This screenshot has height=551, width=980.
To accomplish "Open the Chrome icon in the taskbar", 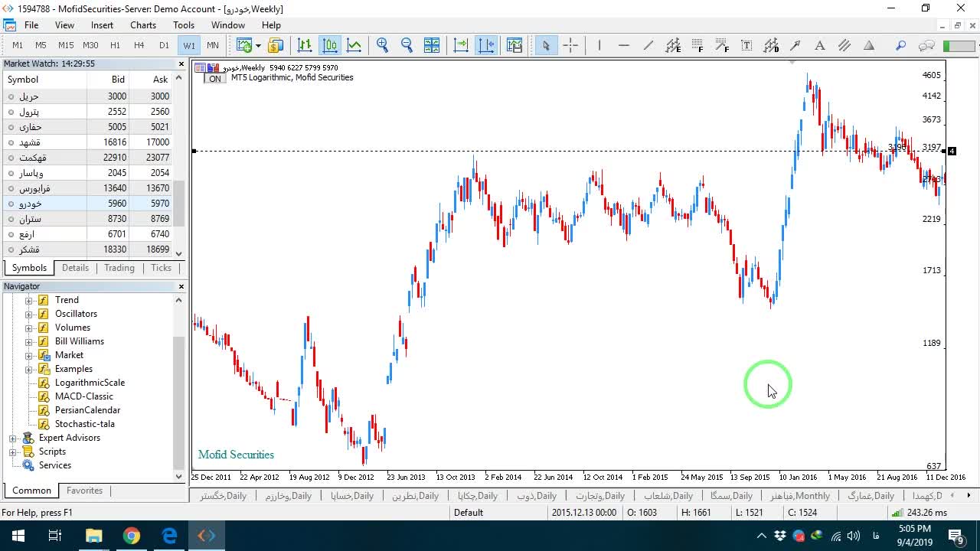I will pyautogui.click(x=132, y=536).
